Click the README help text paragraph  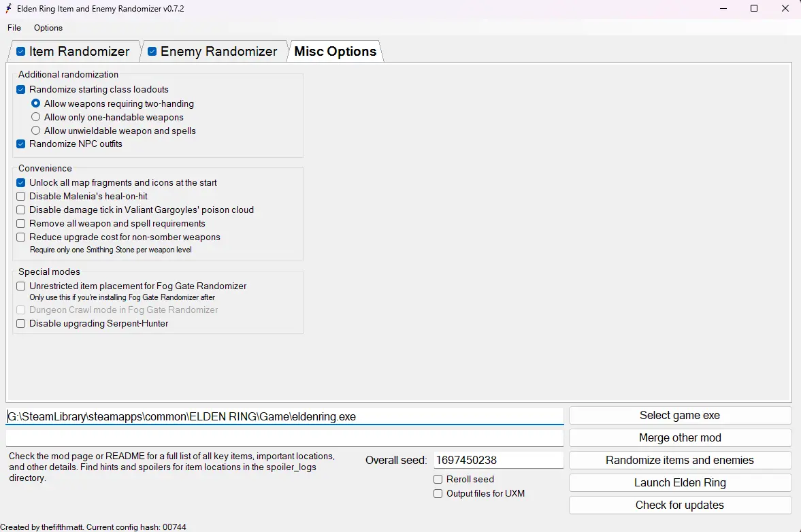[x=172, y=467]
